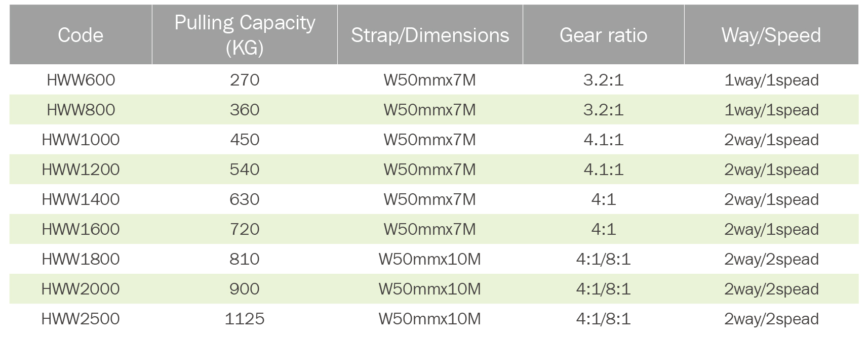Click the strap dimensions cell for HWW1400
868x337 pixels.
430,199
